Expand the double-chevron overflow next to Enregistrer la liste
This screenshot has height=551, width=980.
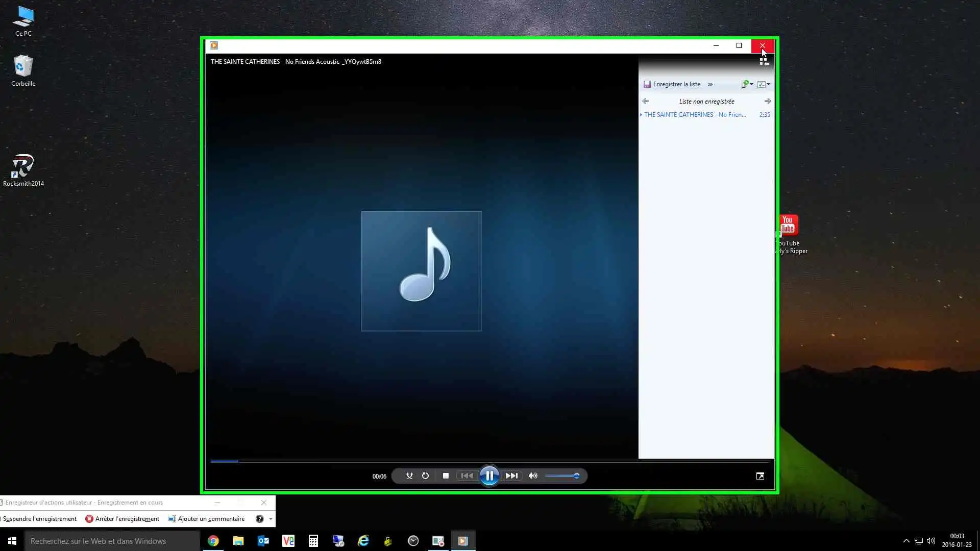[710, 84]
